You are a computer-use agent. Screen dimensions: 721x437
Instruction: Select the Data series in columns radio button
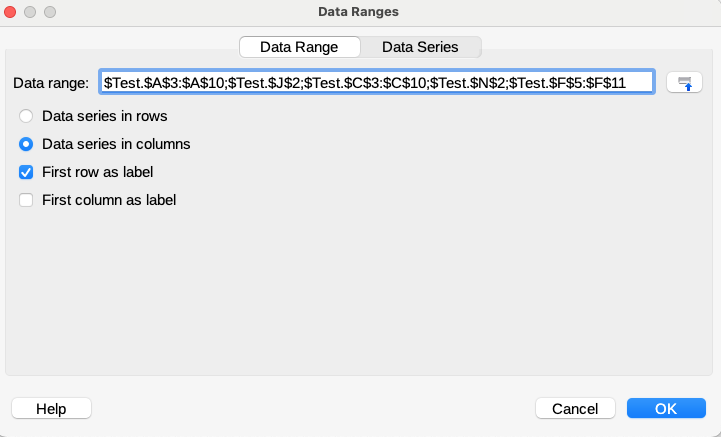(27, 144)
